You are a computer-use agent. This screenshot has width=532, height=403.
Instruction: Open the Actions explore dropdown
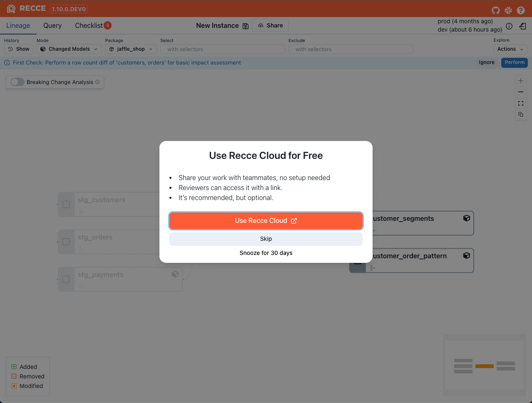(x=510, y=49)
